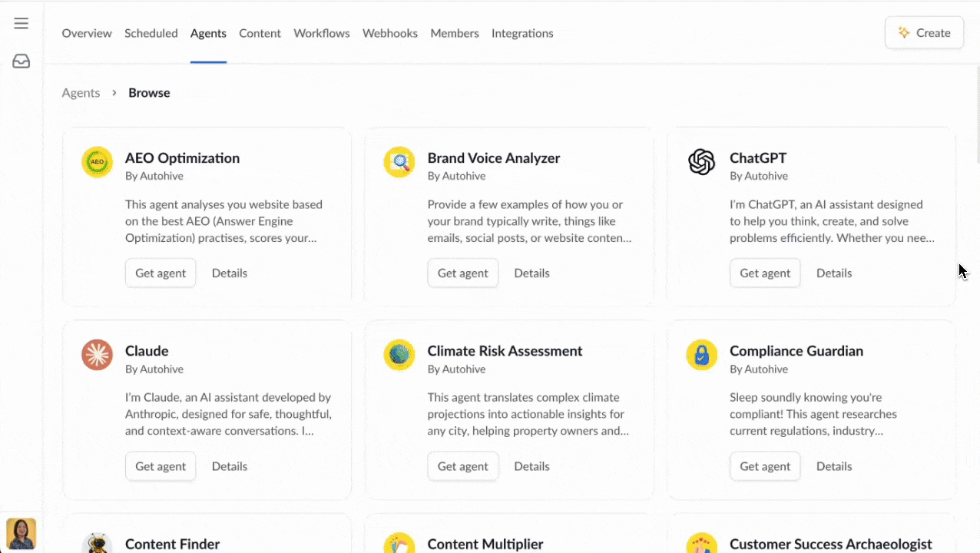
Task: Click the ChatGPT OpenAI logo icon
Action: [701, 162]
